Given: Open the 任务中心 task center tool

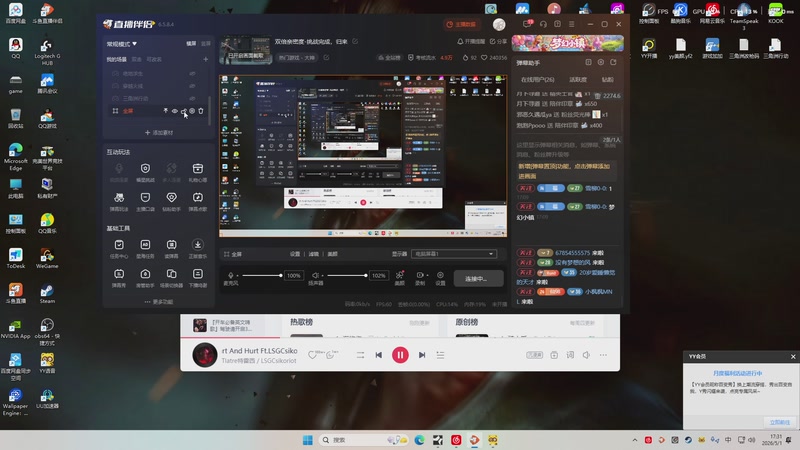Looking at the screenshot, I should coord(119,248).
